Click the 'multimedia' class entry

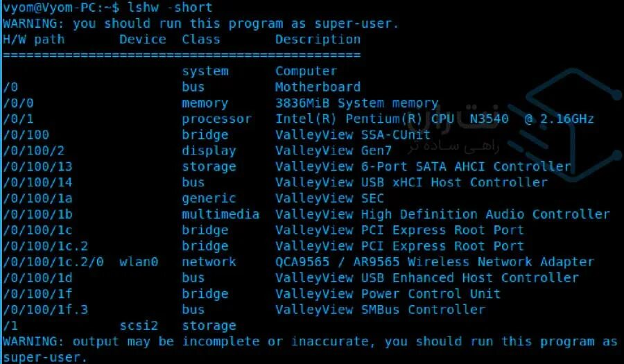coord(220,215)
